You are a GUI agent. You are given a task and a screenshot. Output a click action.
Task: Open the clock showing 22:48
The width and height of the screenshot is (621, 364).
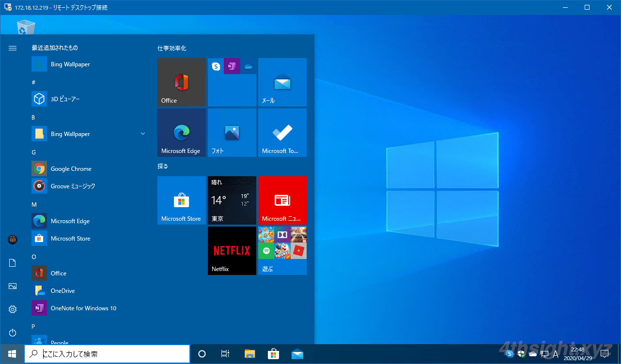[x=577, y=354]
